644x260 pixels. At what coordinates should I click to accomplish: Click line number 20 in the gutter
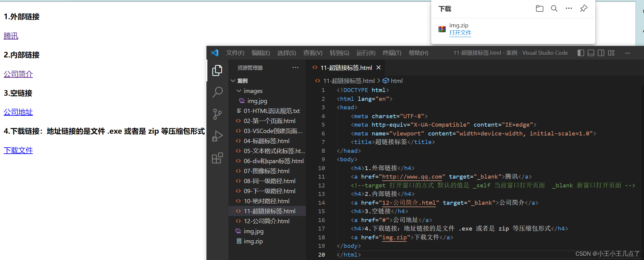coord(321,255)
